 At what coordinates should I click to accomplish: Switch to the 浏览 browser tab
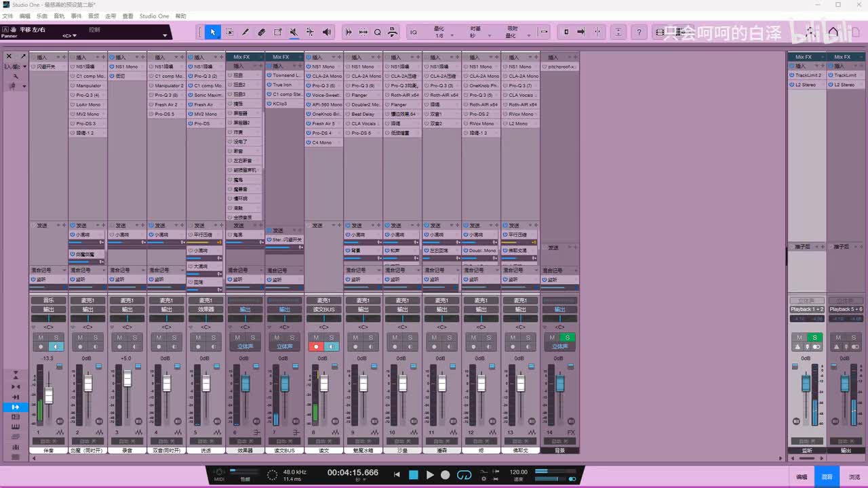pos(854,477)
